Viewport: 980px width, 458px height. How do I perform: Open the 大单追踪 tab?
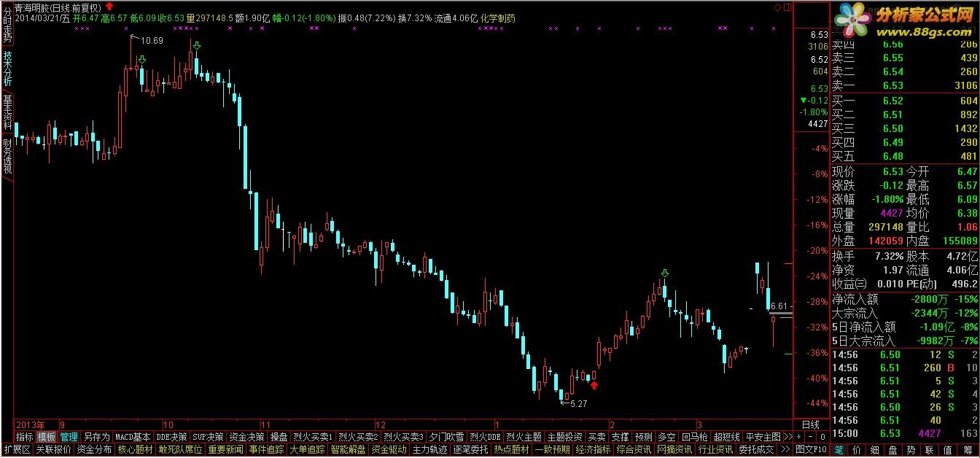click(x=307, y=449)
